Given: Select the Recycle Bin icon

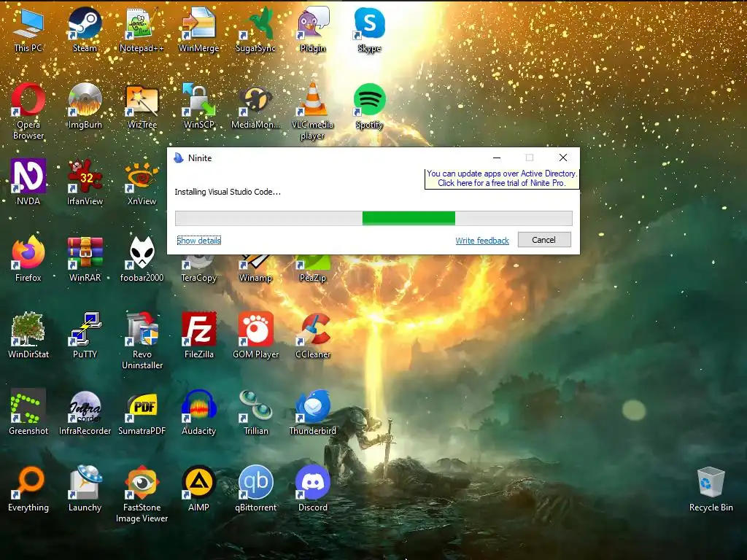Looking at the screenshot, I should (x=711, y=489).
